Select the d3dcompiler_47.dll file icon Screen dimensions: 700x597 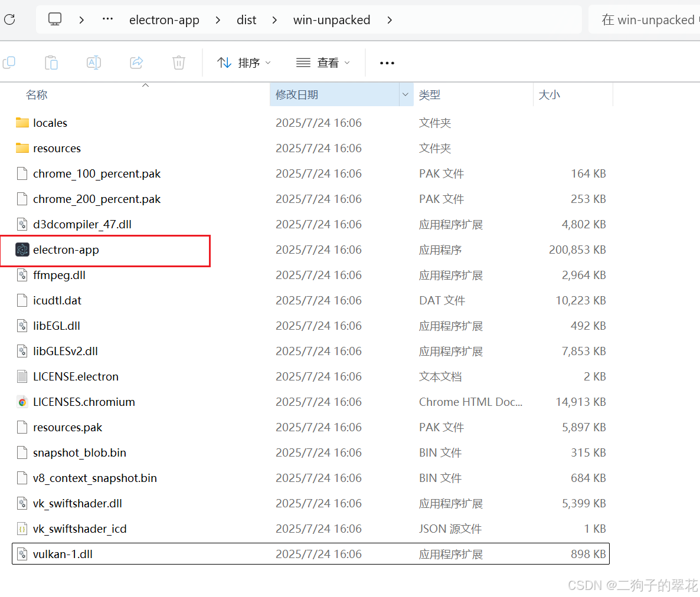coord(22,224)
